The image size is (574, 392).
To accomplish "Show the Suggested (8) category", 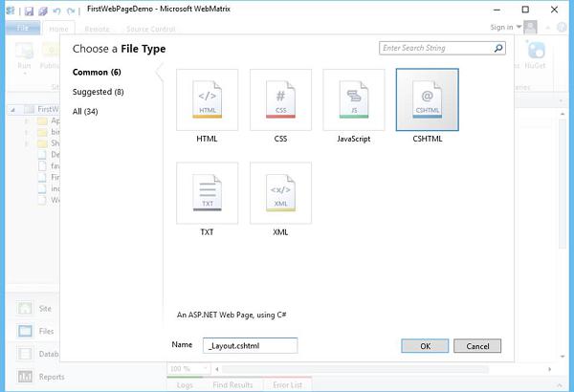I will (99, 92).
